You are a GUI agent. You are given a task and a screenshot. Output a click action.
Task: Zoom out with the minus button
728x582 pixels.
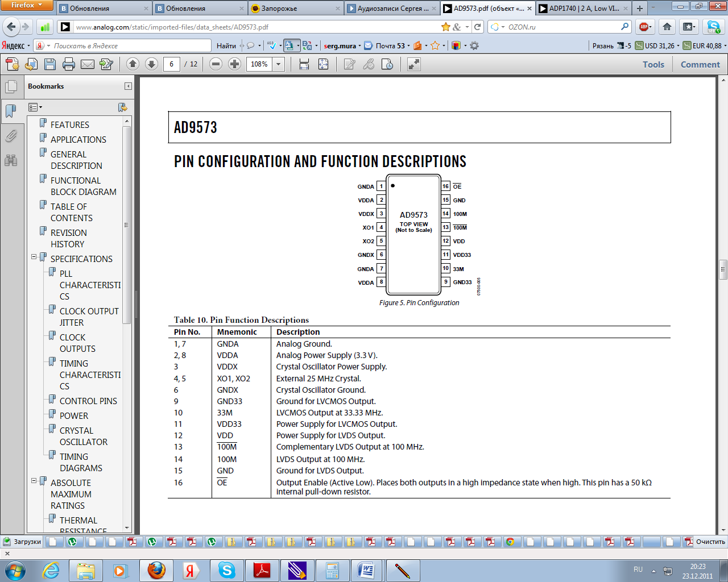click(216, 64)
